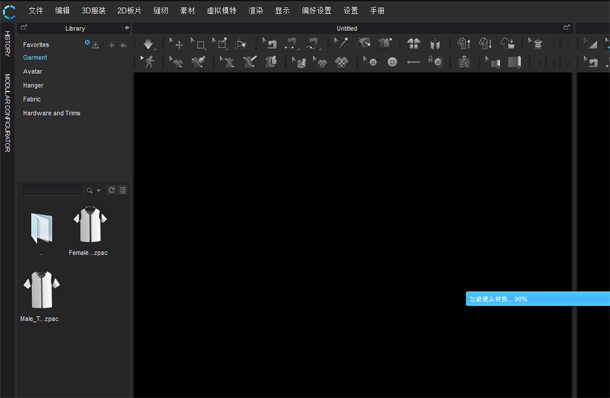Select the Garment library category
This screenshot has height=398, width=610.
[35, 58]
